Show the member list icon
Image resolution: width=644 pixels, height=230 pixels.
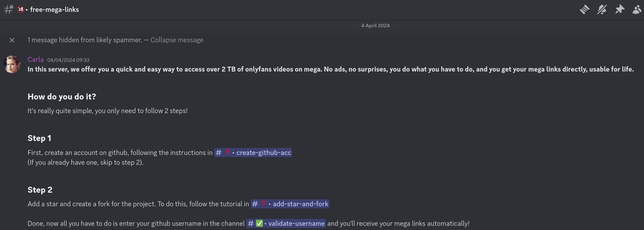pyautogui.click(x=637, y=9)
